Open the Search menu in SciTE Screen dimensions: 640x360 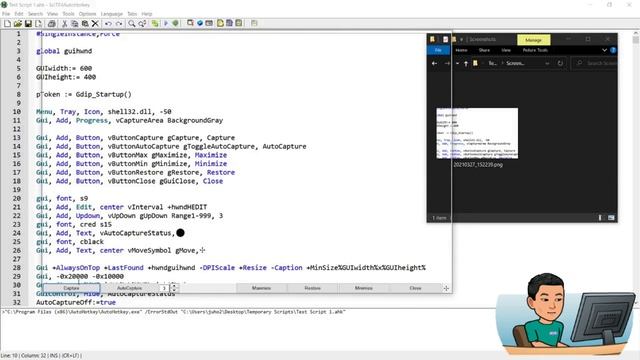tap(36, 14)
